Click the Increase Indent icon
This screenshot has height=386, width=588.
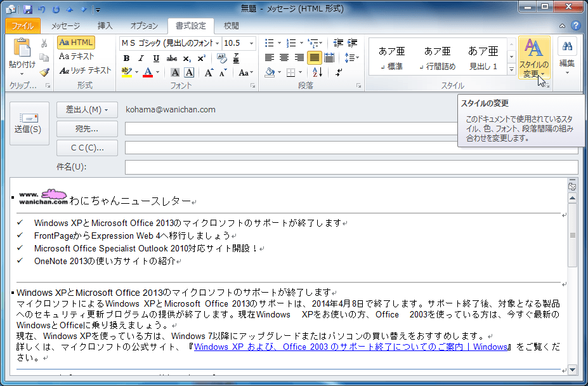pos(352,43)
